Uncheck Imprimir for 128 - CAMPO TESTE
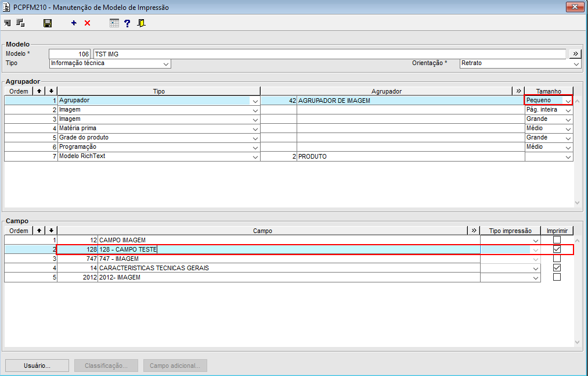Screen dimensions: 588x376 click(557, 249)
